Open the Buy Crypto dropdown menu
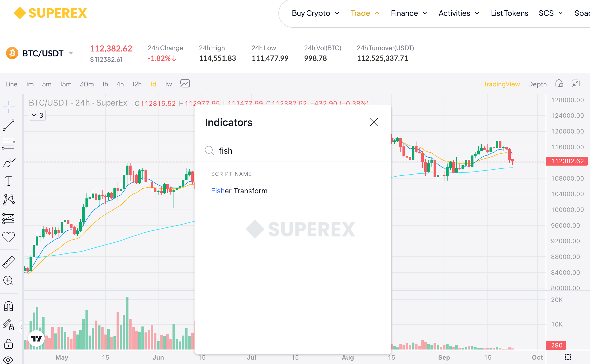Screen dimensions: 590x364 coord(315,13)
